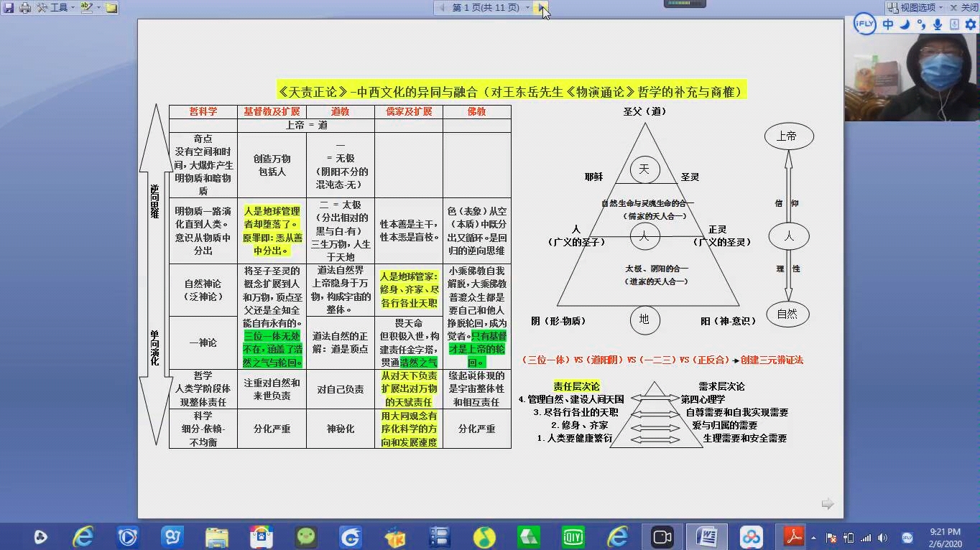This screenshot has width=980, height=550.
Task: Click the 需求层次论 heading
Action: click(x=721, y=386)
